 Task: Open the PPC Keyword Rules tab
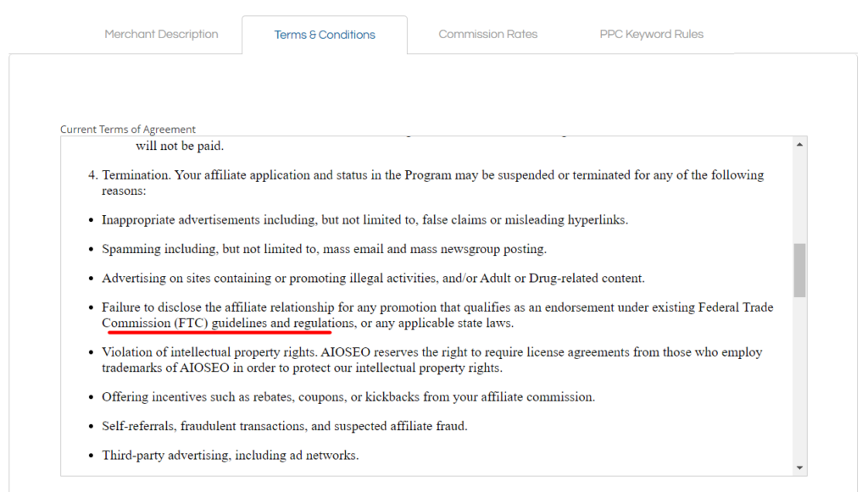(651, 34)
